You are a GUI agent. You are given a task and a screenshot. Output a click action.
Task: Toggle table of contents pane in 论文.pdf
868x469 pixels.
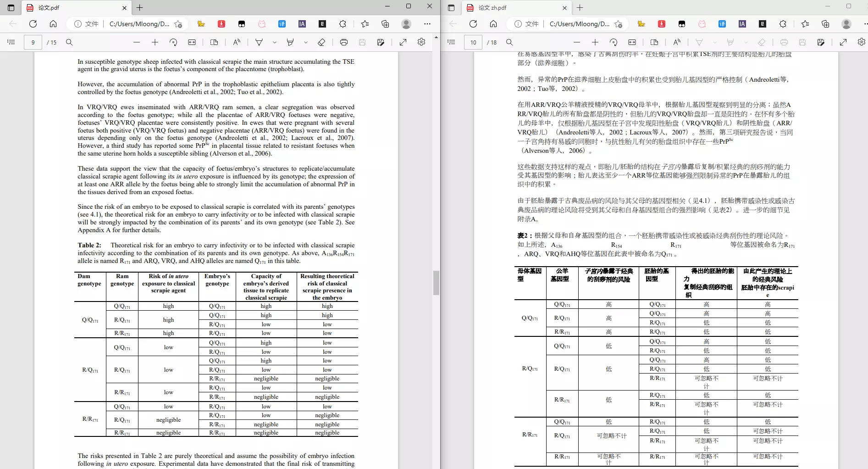[11, 42]
